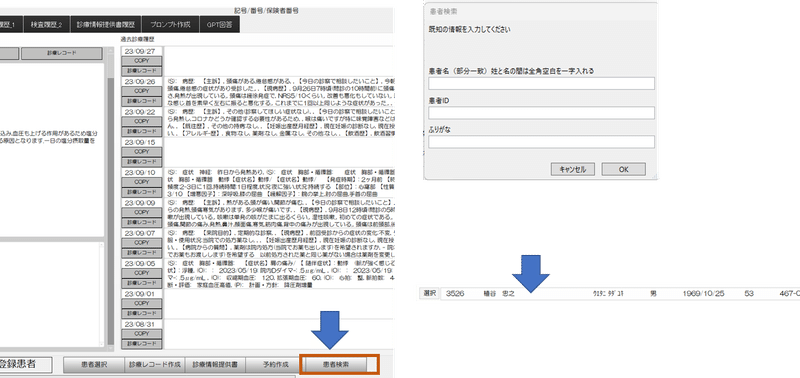800x378 pixels.
Task: Click COPY for the 23/09/15 entry
Action: pos(141,152)
